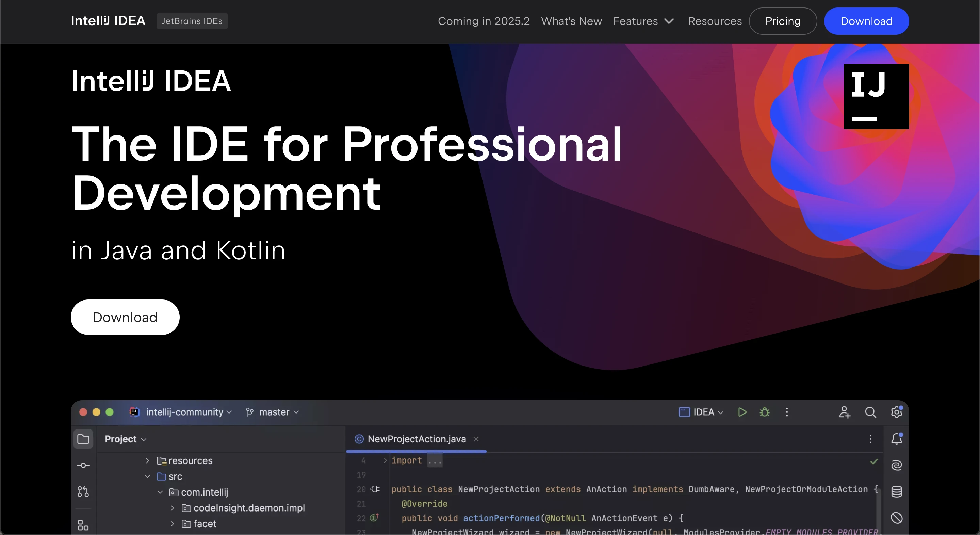Open the Database tool window
Viewport: 980px width, 535px height.
(897, 492)
